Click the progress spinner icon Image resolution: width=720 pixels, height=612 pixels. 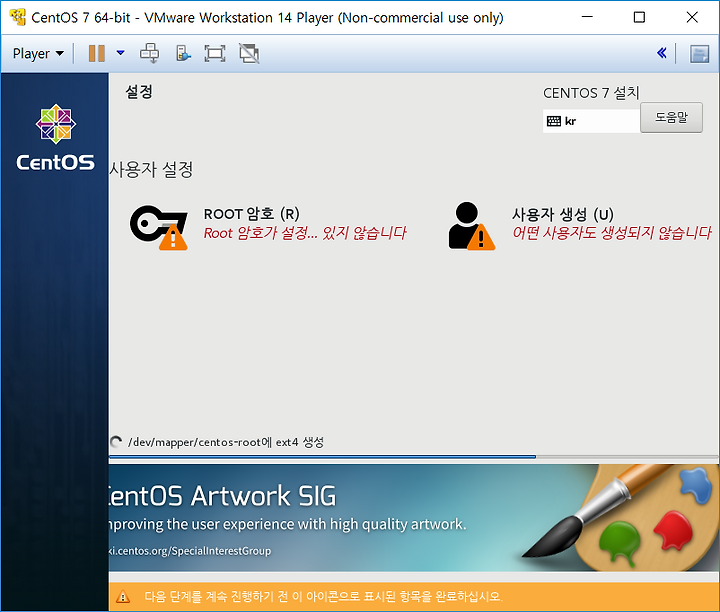[116, 442]
